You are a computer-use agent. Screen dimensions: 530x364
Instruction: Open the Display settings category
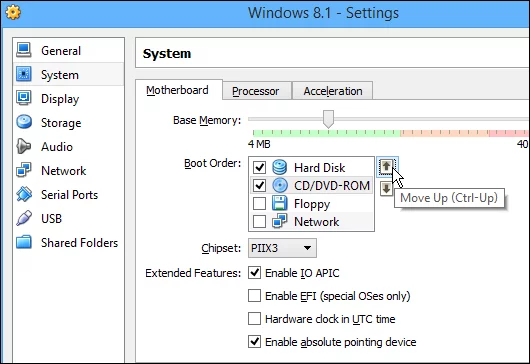(69, 98)
